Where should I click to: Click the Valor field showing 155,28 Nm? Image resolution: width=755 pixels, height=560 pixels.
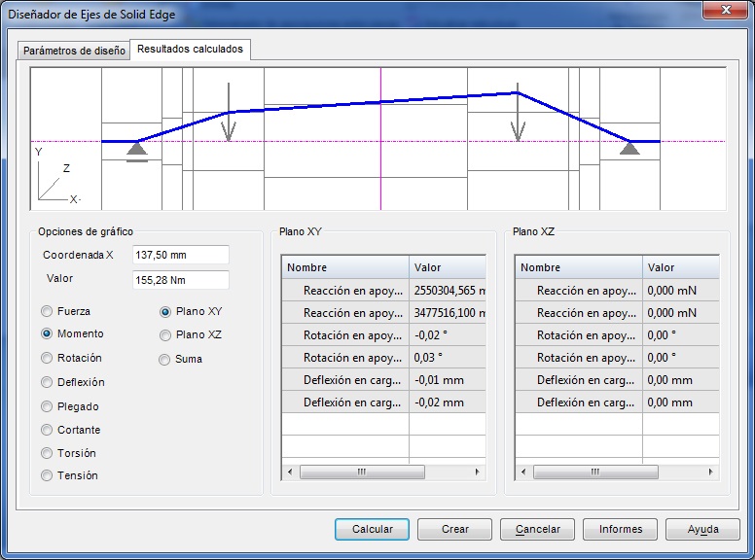pyautogui.click(x=181, y=280)
